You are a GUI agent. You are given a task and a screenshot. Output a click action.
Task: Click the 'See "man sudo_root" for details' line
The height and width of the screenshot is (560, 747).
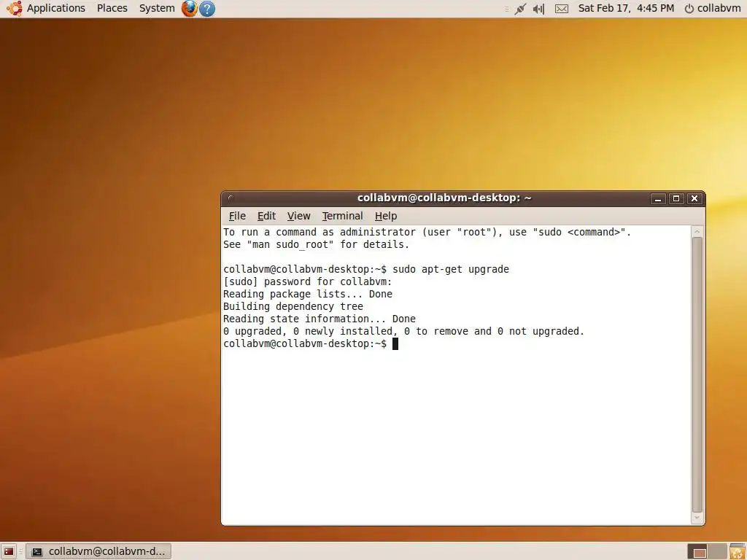coord(317,245)
